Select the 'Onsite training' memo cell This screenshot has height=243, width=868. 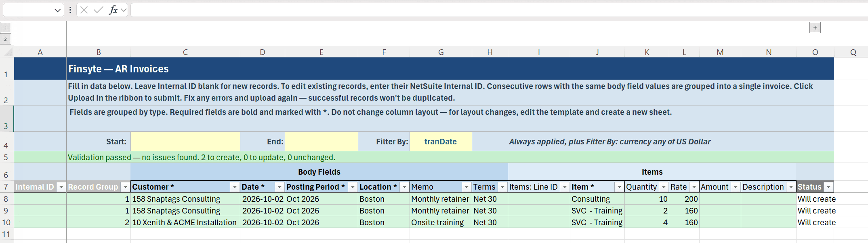[441, 222]
